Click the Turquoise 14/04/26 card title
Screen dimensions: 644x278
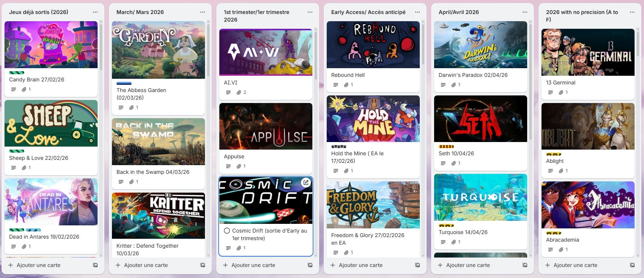tap(463, 232)
